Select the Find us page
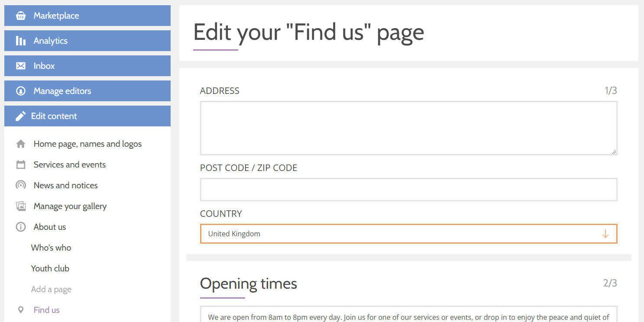Image resolution: width=644 pixels, height=322 pixels. coord(47,310)
